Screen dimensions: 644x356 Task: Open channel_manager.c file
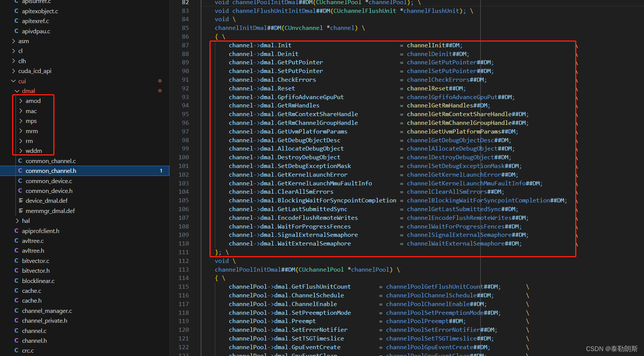click(x=47, y=311)
